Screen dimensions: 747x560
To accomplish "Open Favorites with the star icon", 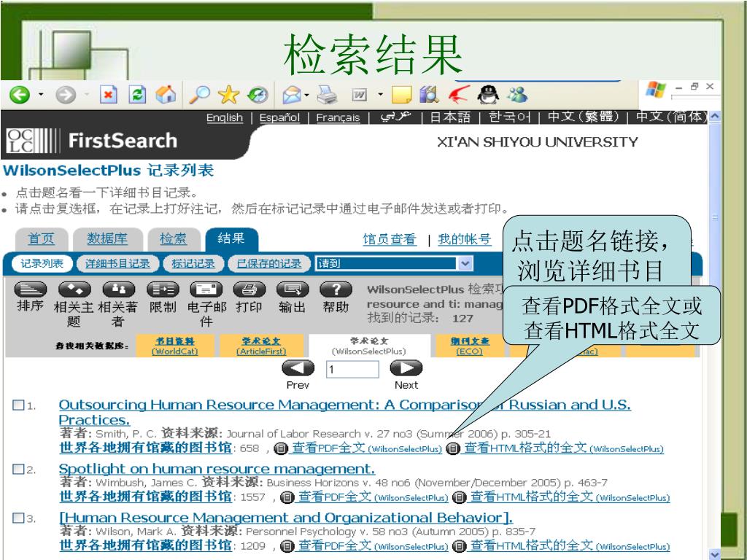I will 228,95.
